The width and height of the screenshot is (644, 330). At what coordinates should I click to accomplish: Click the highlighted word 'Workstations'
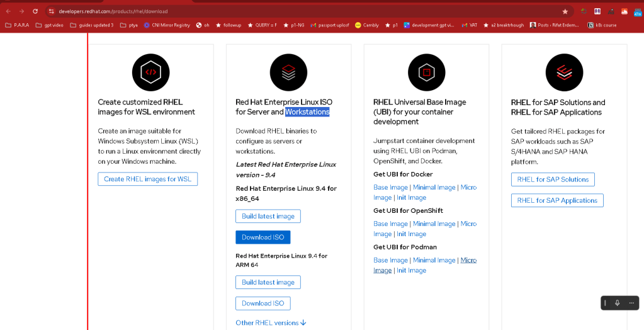pos(307,111)
